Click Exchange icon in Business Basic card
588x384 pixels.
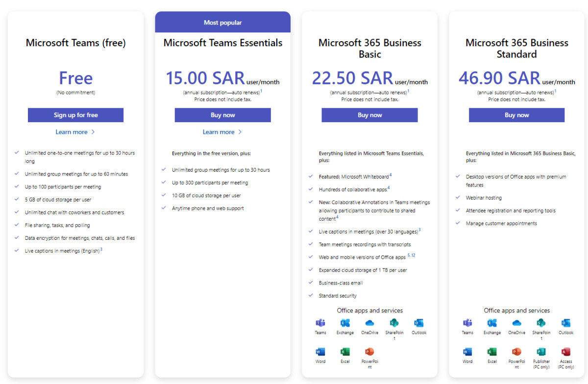pos(345,323)
